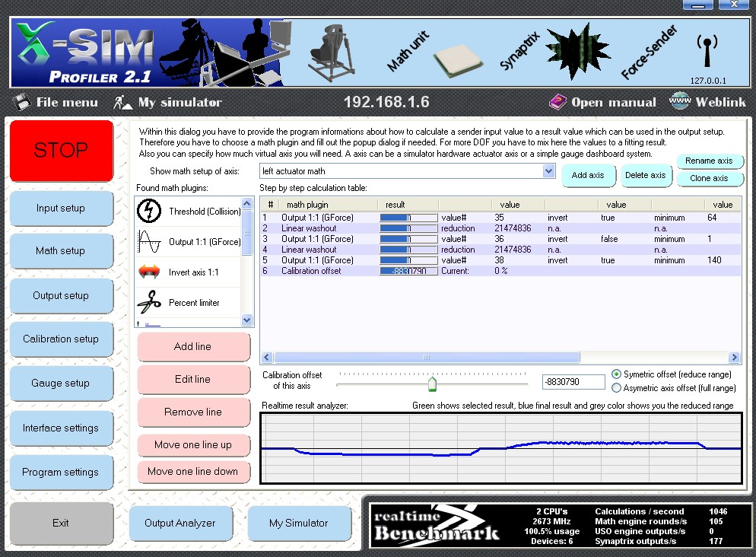Open the Weblink menu item
756x557 pixels.
click(720, 102)
